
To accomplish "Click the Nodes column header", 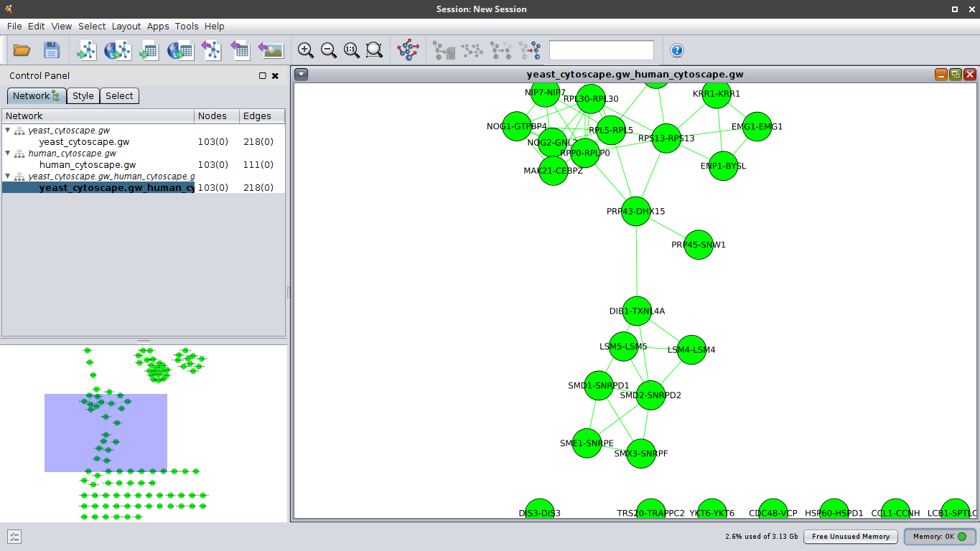I will click(216, 116).
